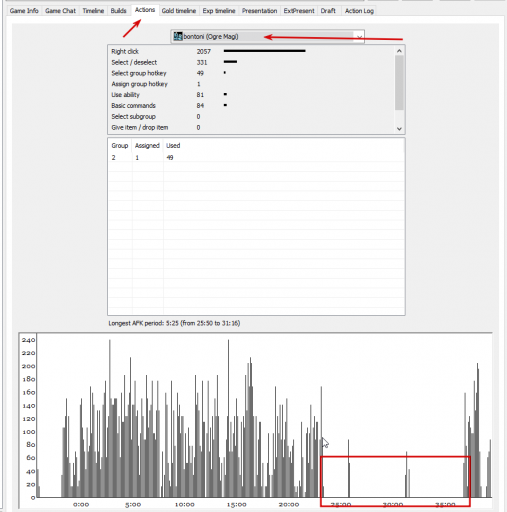This screenshot has width=507, height=512.
Task: Click the scroll up arrow in the actions list
Action: [x=399, y=51]
